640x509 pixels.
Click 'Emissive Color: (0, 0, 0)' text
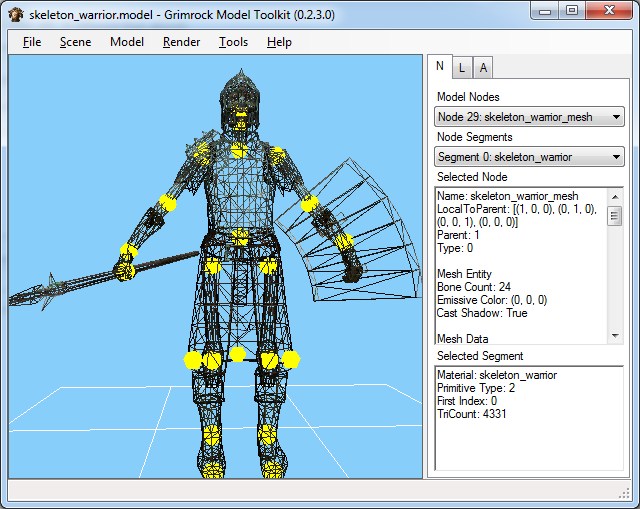pyautogui.click(x=492, y=300)
